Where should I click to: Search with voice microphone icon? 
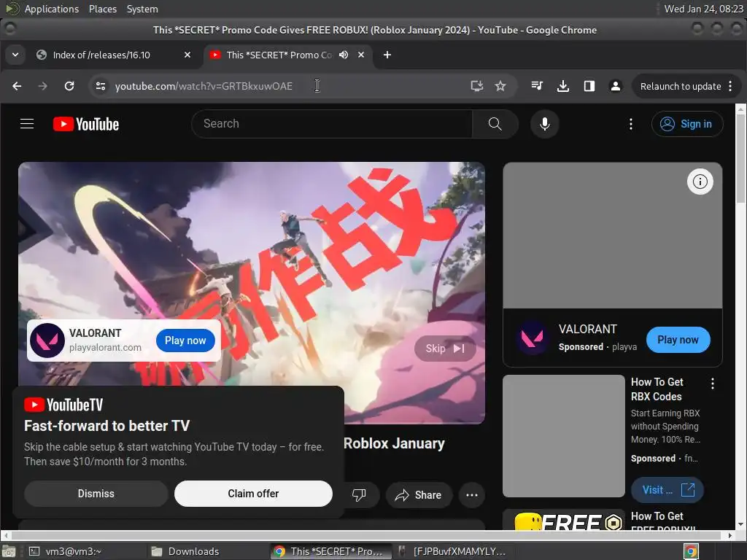click(544, 124)
